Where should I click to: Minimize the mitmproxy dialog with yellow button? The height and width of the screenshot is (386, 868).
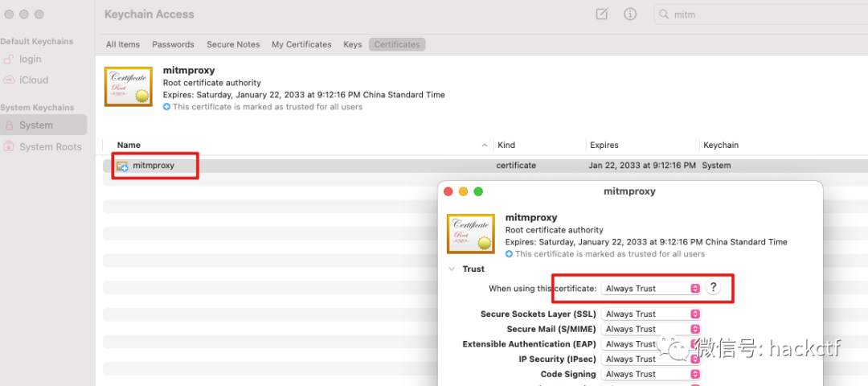(464, 191)
